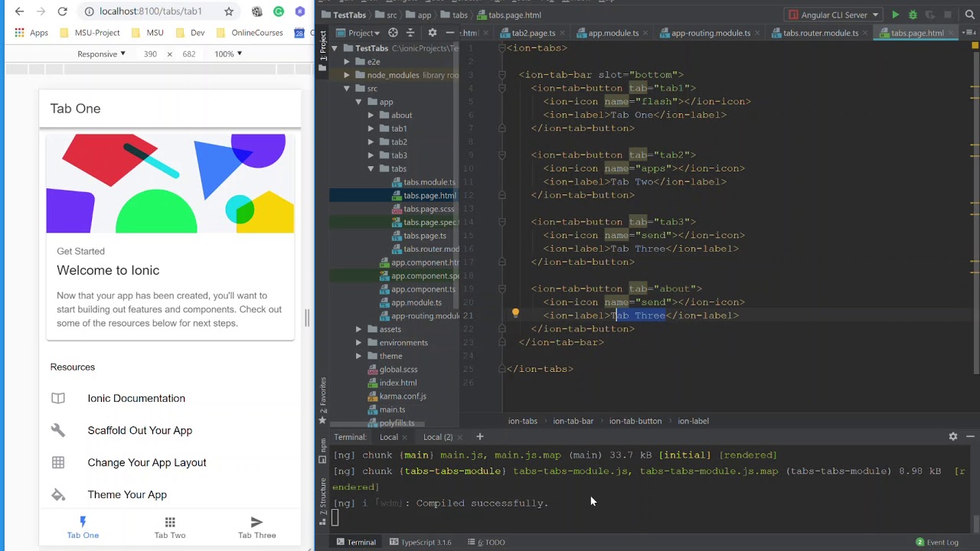Screen dimensions: 980x551
Task: Open the Grammarly extension icon
Action: point(279,11)
